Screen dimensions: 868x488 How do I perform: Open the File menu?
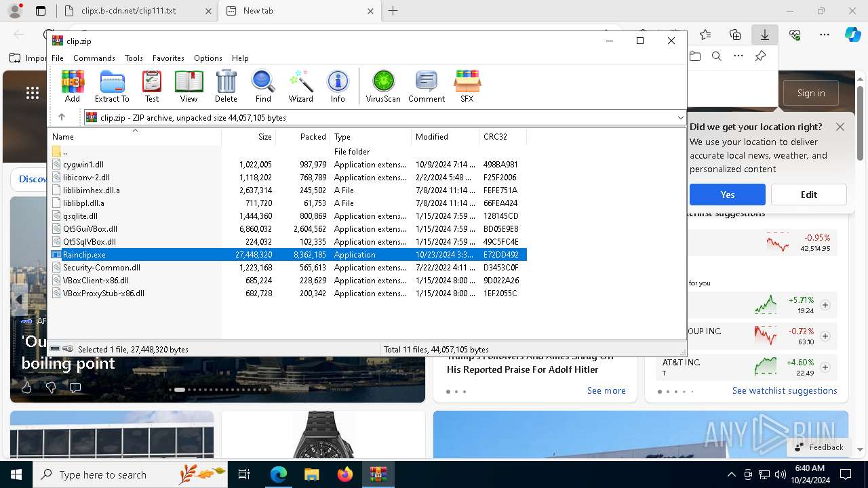pos(58,58)
